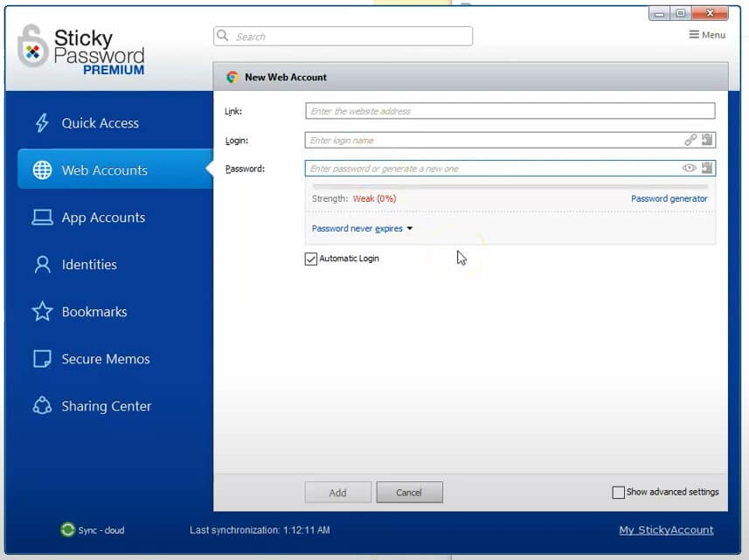
Task: Click the Web Accounts globe icon
Action: coord(42,170)
